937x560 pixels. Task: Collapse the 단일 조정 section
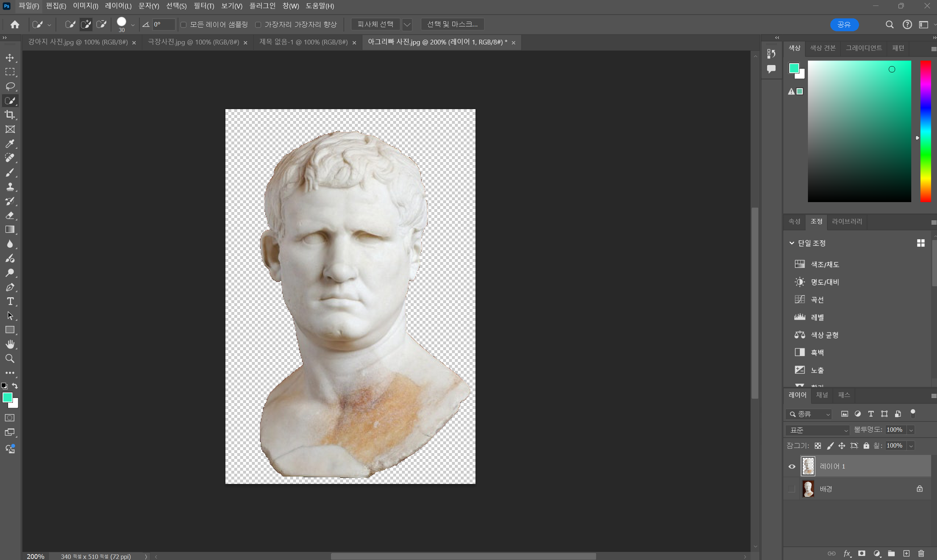(x=792, y=243)
